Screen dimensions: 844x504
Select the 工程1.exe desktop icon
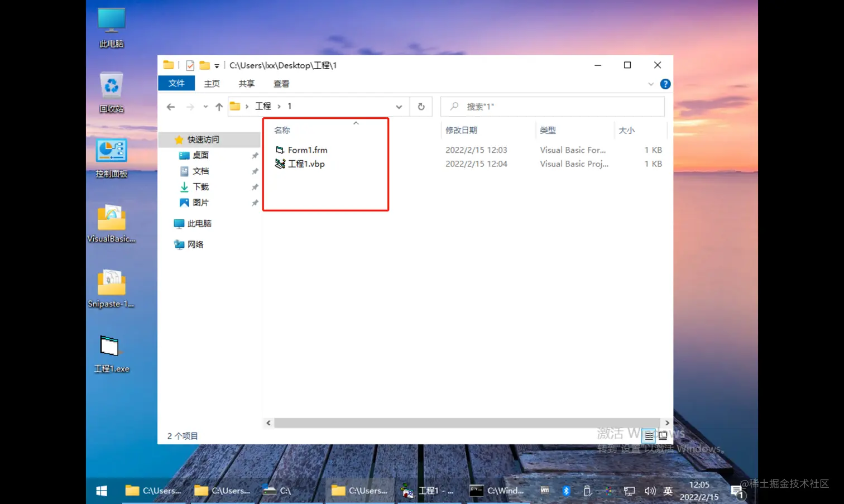[x=111, y=353]
